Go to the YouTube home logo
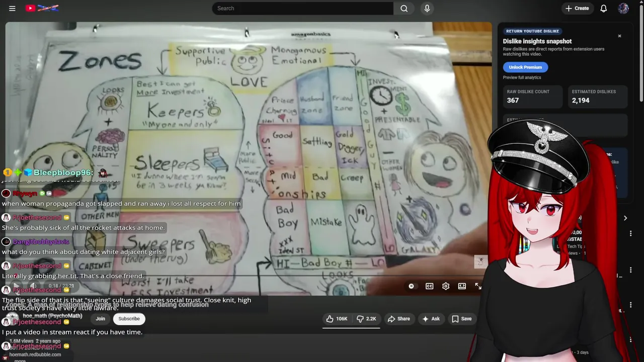 tap(42, 8)
